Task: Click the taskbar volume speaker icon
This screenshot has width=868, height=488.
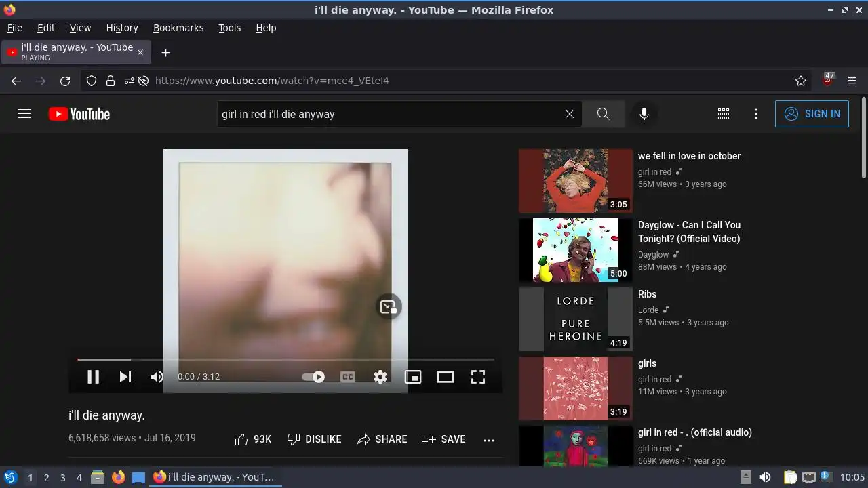Action: [x=765, y=477]
